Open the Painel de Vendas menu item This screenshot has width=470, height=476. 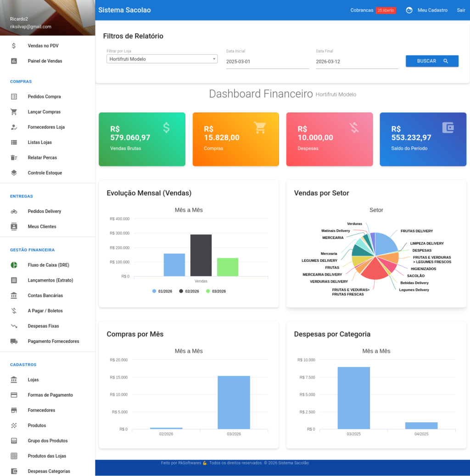point(45,61)
